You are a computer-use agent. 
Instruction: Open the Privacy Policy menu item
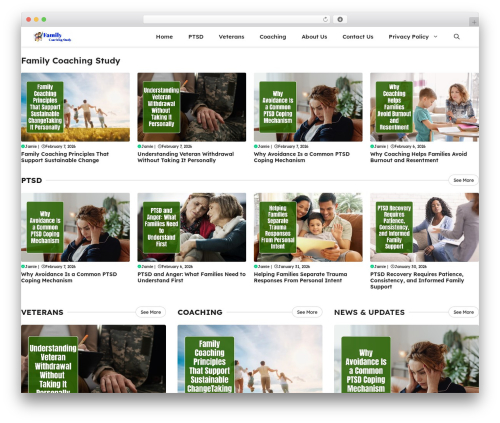[408, 37]
